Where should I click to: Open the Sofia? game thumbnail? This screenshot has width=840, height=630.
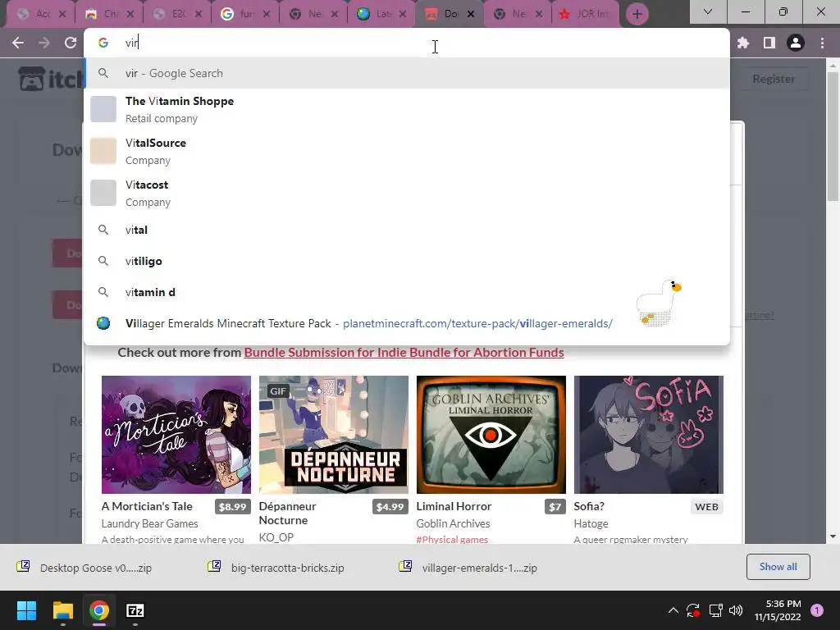tap(649, 435)
